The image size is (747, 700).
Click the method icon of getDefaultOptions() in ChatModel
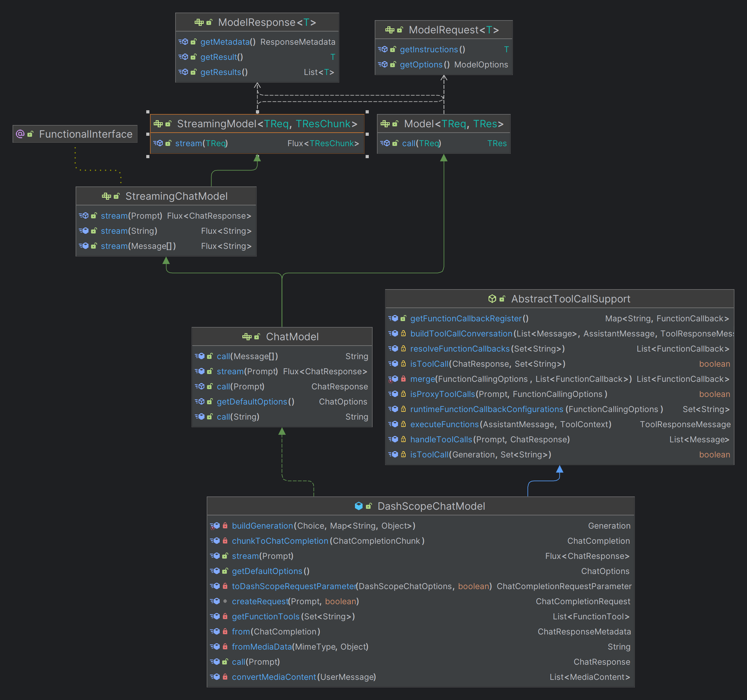(x=200, y=402)
